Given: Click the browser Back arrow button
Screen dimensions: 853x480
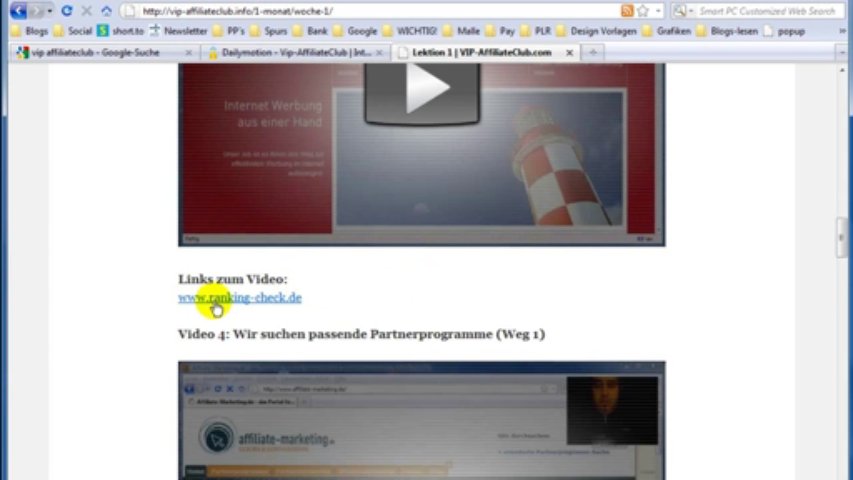Looking at the screenshot, I should click(18, 11).
